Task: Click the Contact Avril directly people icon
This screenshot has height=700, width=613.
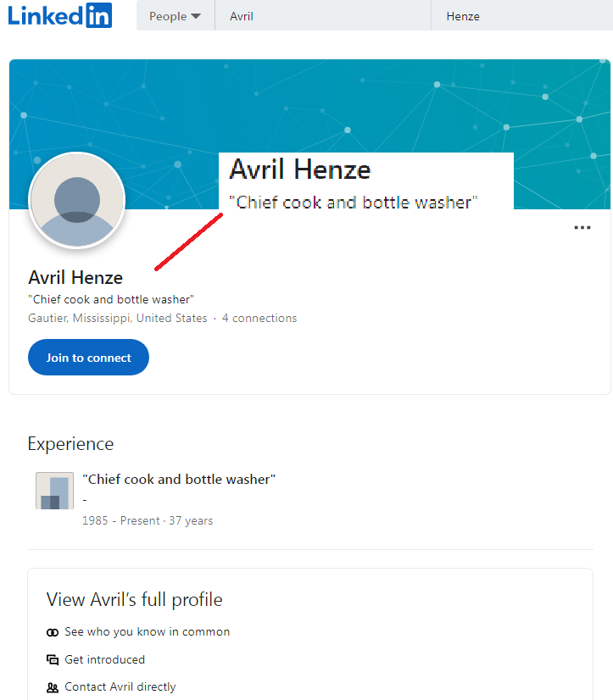Action: [x=53, y=687]
